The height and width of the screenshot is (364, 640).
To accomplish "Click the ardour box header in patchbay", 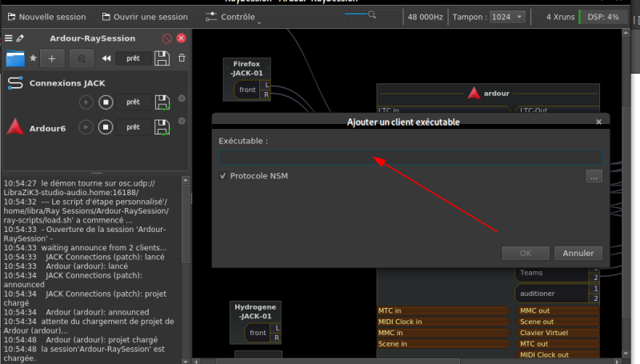I will [x=488, y=94].
